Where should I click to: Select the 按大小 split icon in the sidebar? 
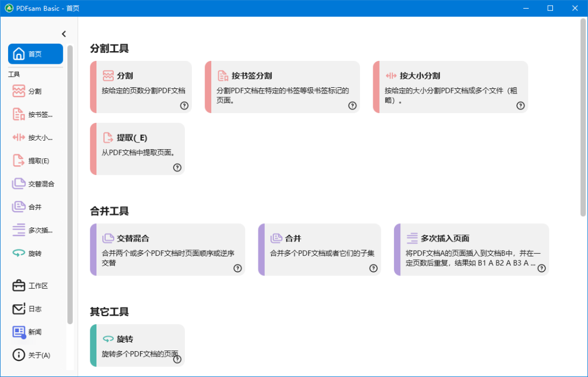18,138
